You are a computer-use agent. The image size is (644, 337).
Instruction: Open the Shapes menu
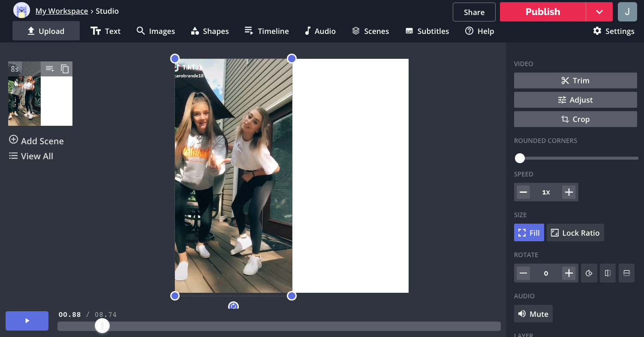click(210, 31)
